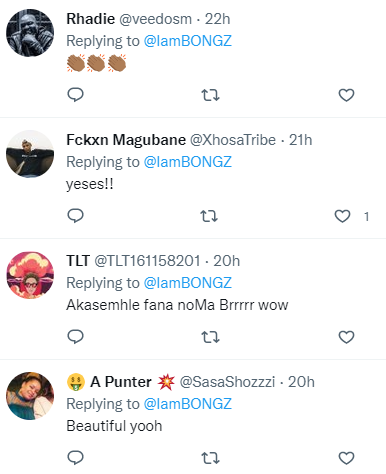Viewport: 386px width, 474px height.
Task: Retweet the "yeses!!" tweet
Action: pos(209,216)
